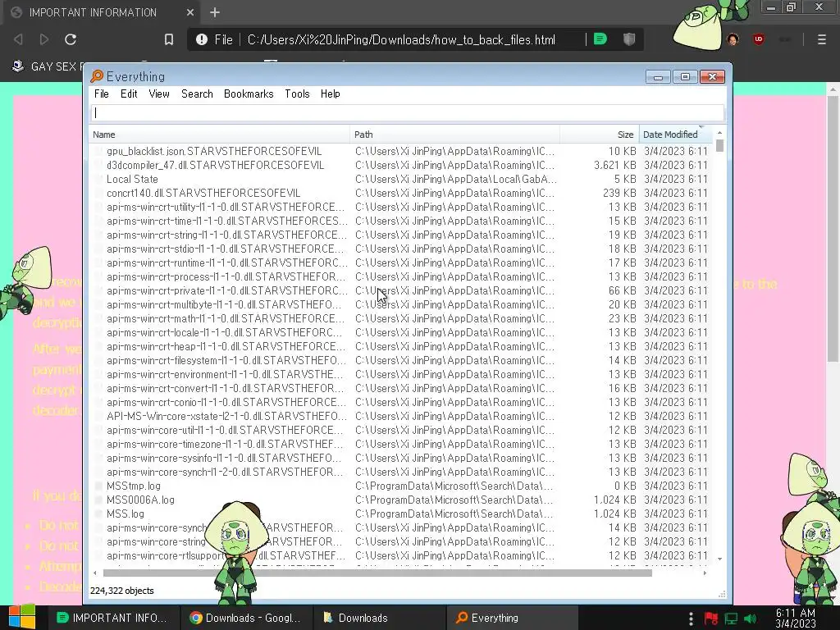Open browser profile avatar
Viewport: 840px width, 630px height.
pos(733,39)
